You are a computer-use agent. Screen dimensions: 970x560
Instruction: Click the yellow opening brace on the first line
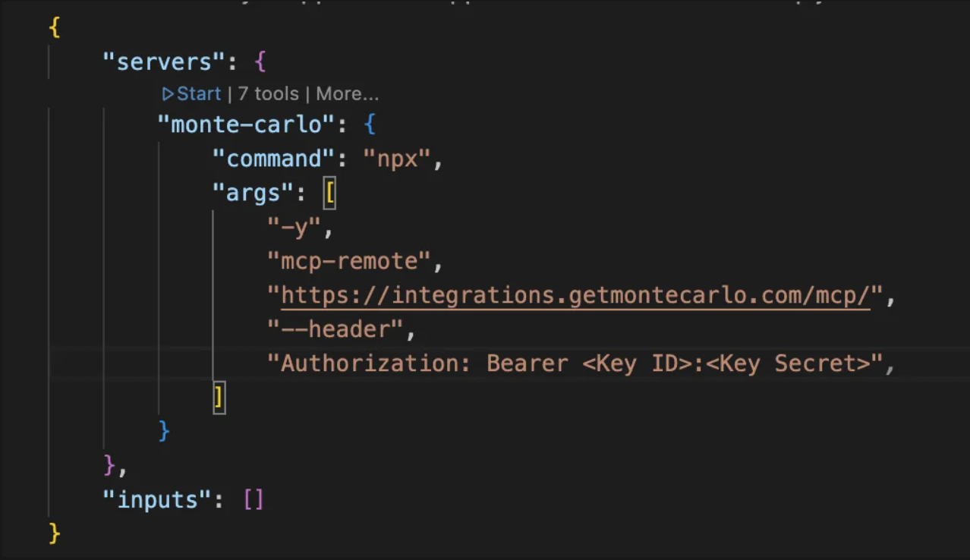pos(55,27)
